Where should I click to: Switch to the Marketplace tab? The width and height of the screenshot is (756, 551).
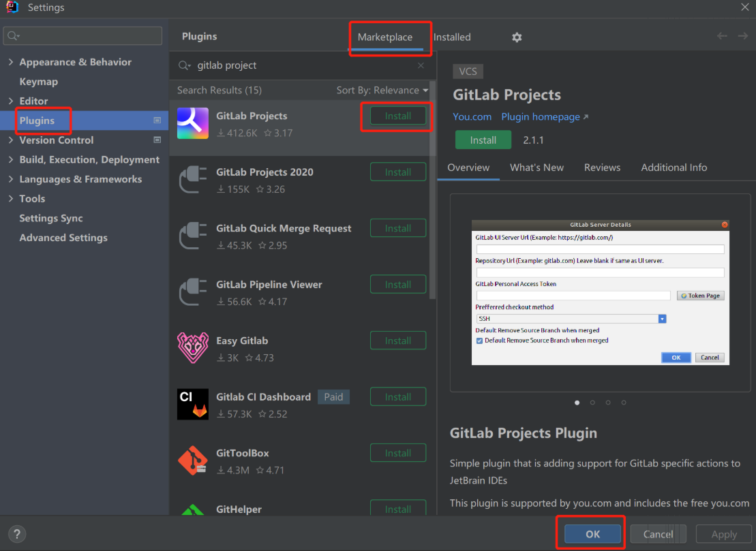point(384,37)
